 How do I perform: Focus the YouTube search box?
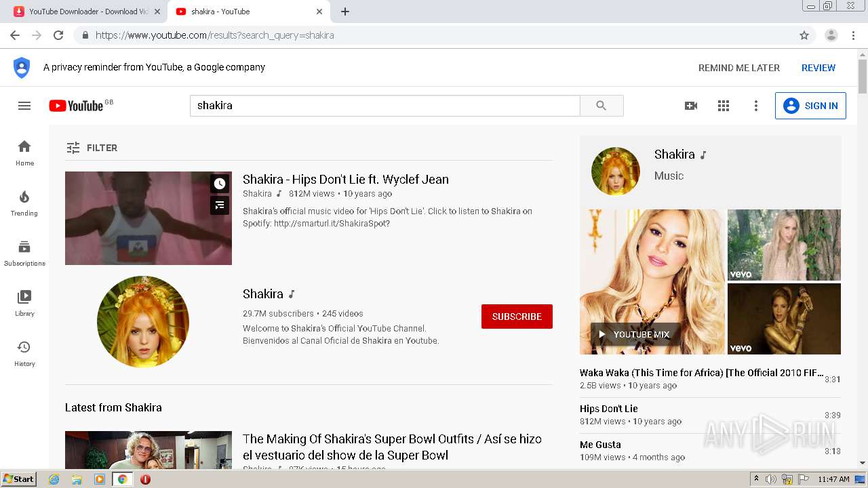click(385, 106)
